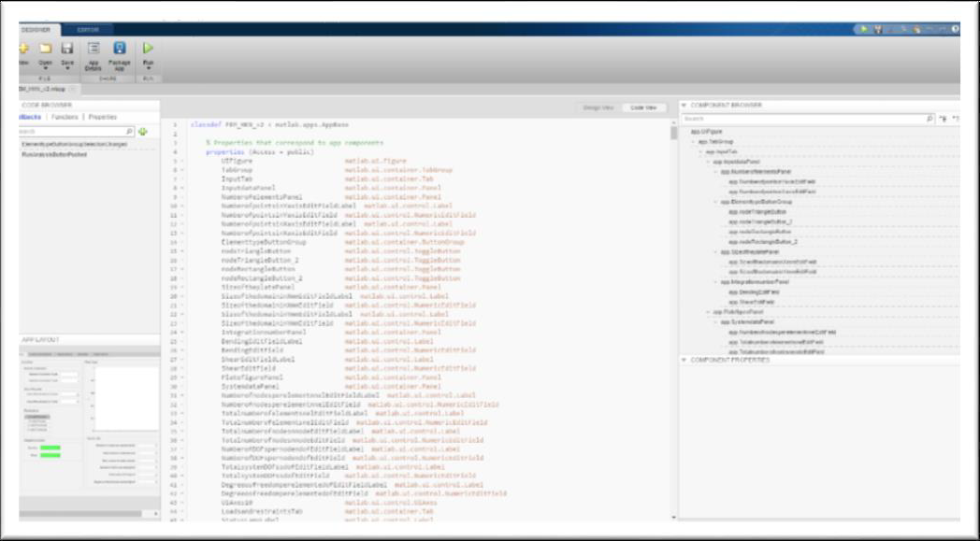
Task: Click the Save disk icon
Action: point(66,49)
